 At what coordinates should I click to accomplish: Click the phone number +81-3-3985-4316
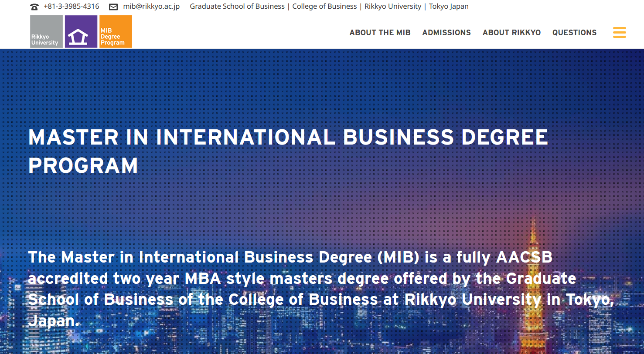pos(72,7)
